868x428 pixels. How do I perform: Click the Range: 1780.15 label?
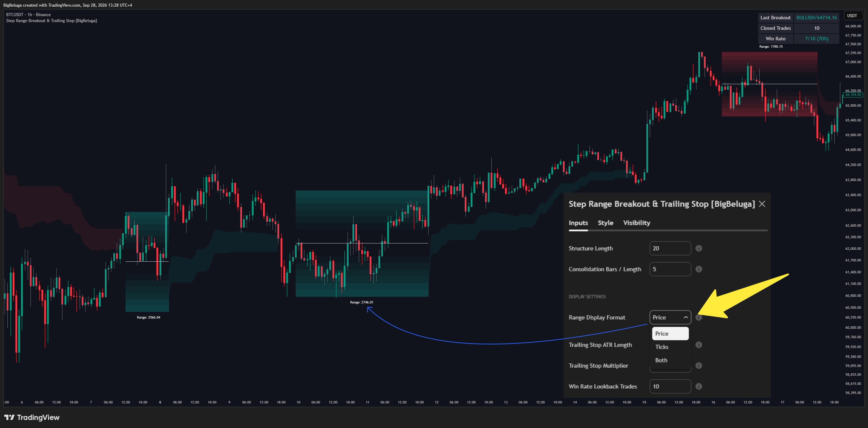pyautogui.click(x=771, y=47)
